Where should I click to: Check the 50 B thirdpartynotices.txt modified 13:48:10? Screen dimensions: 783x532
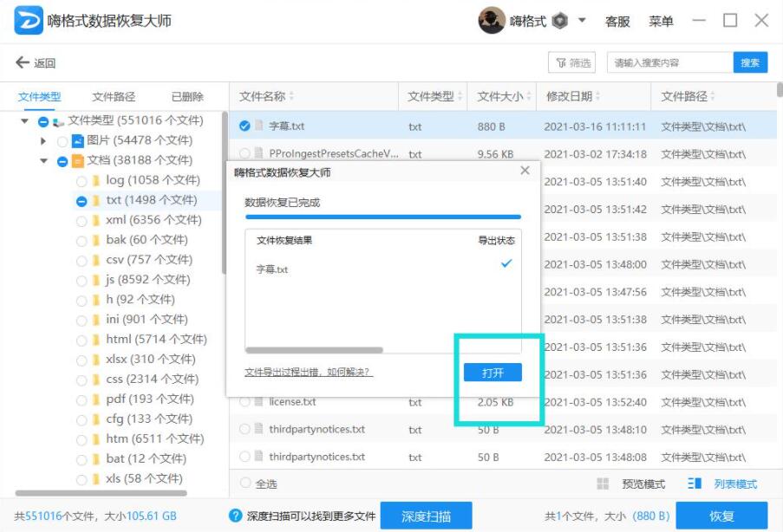click(245, 429)
